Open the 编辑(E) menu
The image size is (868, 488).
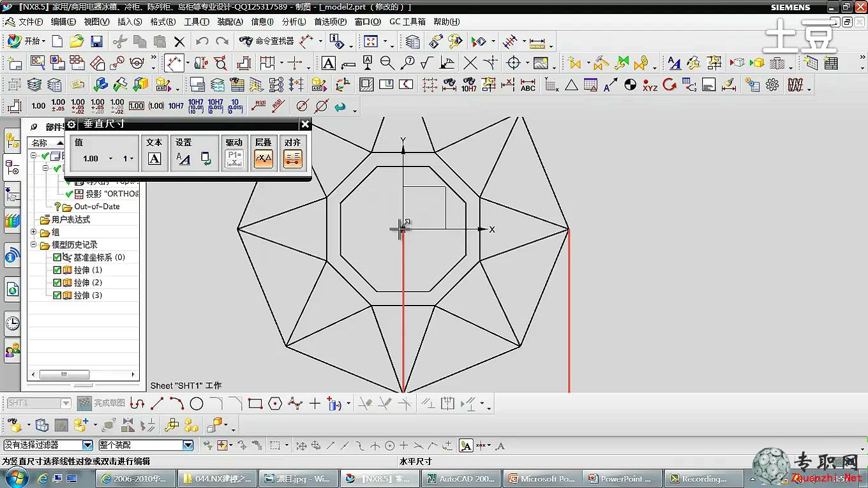tap(63, 22)
